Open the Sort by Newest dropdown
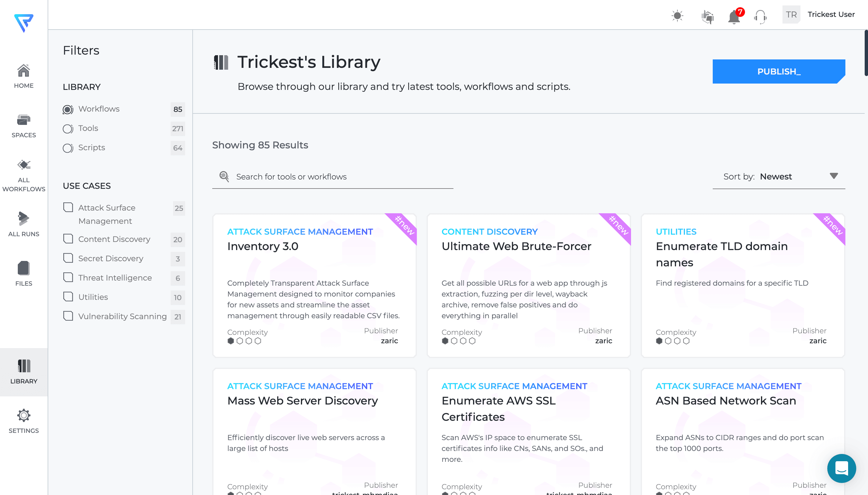 [779, 177]
